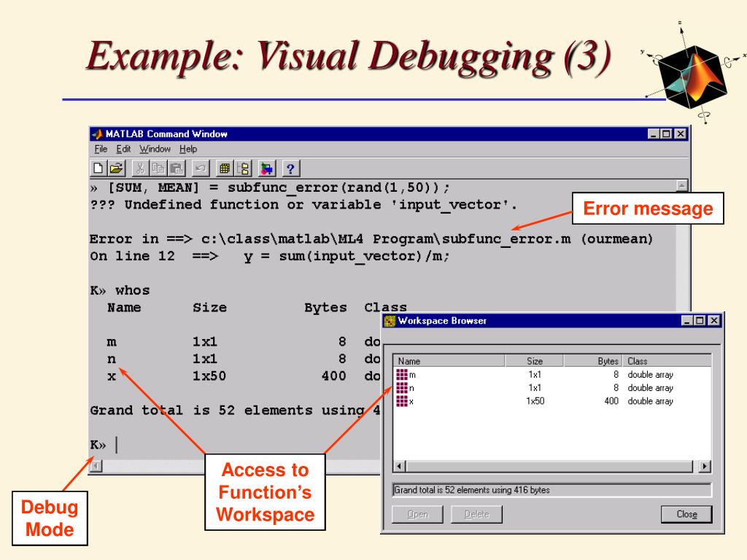Click variable m array icon in Workspace Browser
Screen dimensions: 747x560
pos(402,375)
